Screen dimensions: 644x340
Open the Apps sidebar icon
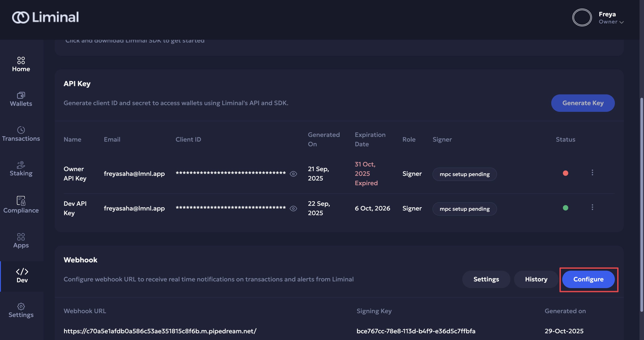coord(21,237)
